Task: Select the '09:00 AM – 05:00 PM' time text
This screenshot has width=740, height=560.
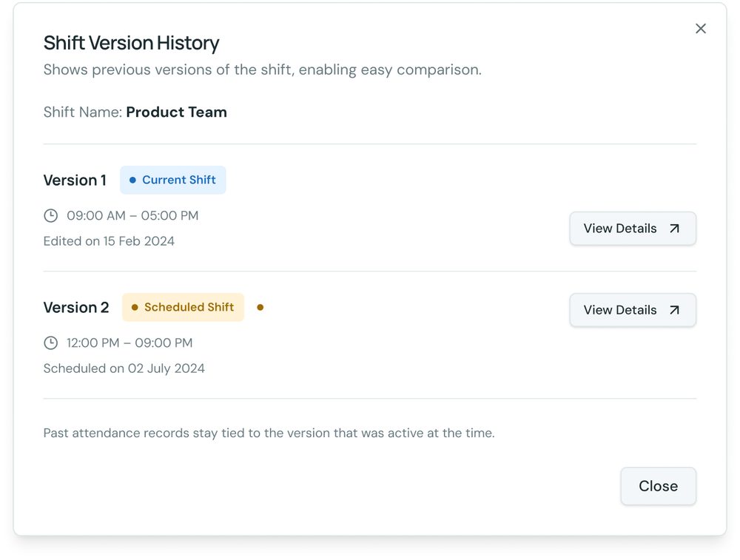Action: click(x=132, y=215)
